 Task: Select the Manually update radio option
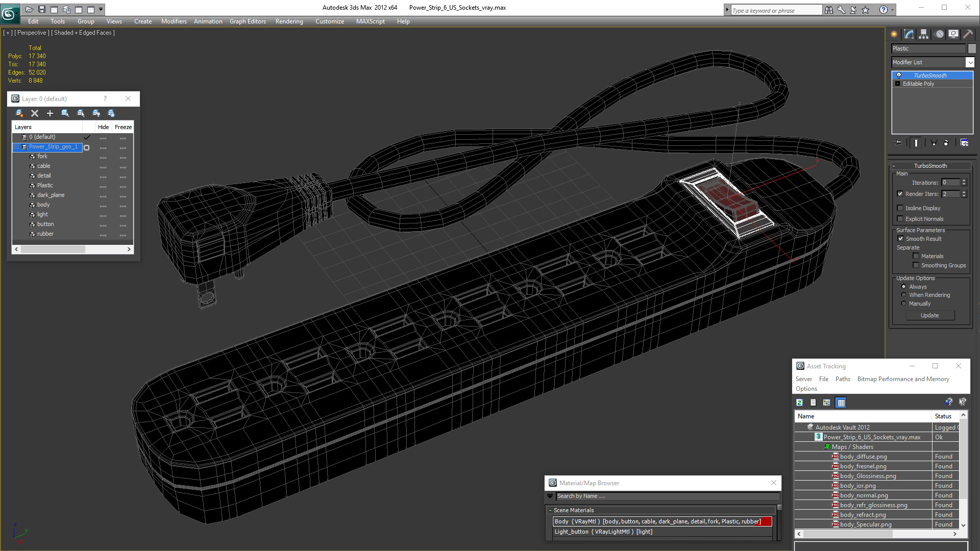tap(903, 304)
